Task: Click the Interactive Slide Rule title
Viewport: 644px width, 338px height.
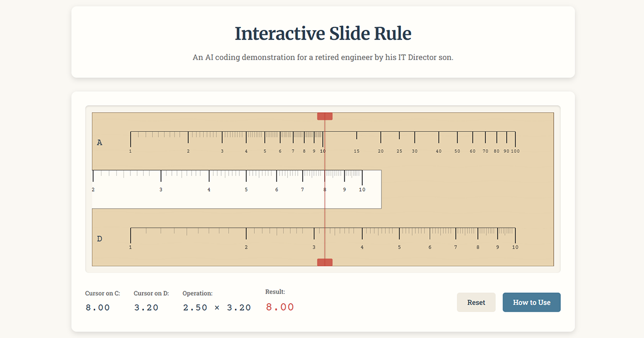Action: pos(322,33)
